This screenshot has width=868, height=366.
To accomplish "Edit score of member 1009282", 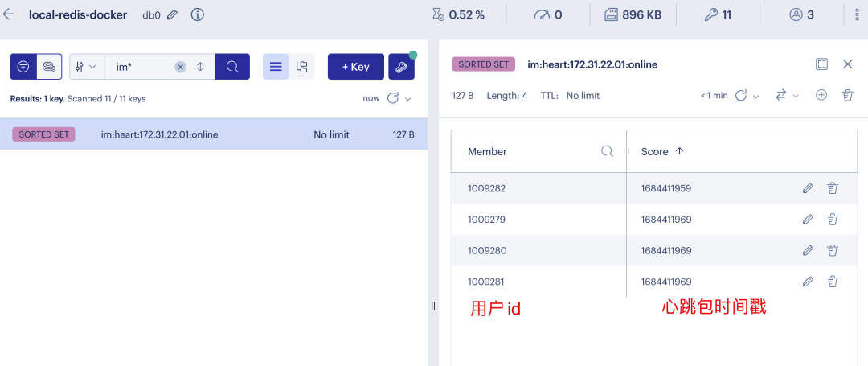I will [x=808, y=188].
